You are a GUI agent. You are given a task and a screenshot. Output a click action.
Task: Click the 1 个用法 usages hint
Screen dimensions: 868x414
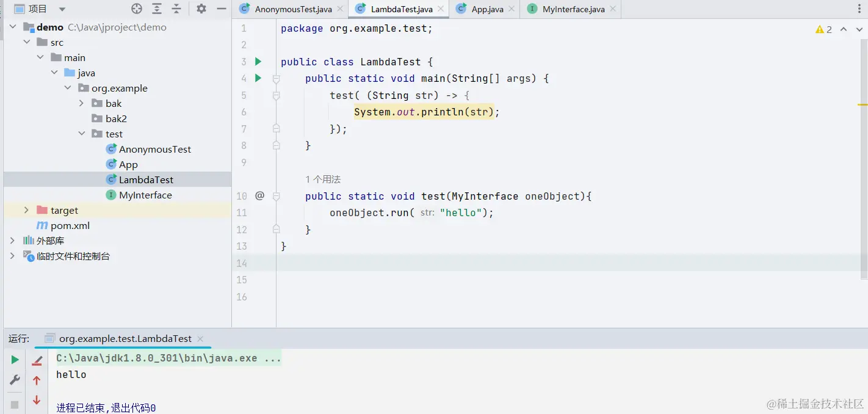323,180
